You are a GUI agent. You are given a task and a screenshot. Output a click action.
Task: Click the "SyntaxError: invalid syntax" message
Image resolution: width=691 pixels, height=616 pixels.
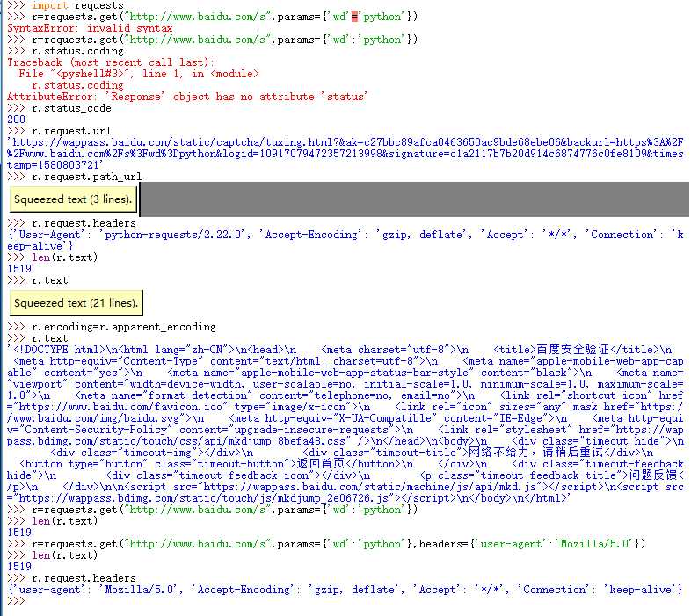90,28
